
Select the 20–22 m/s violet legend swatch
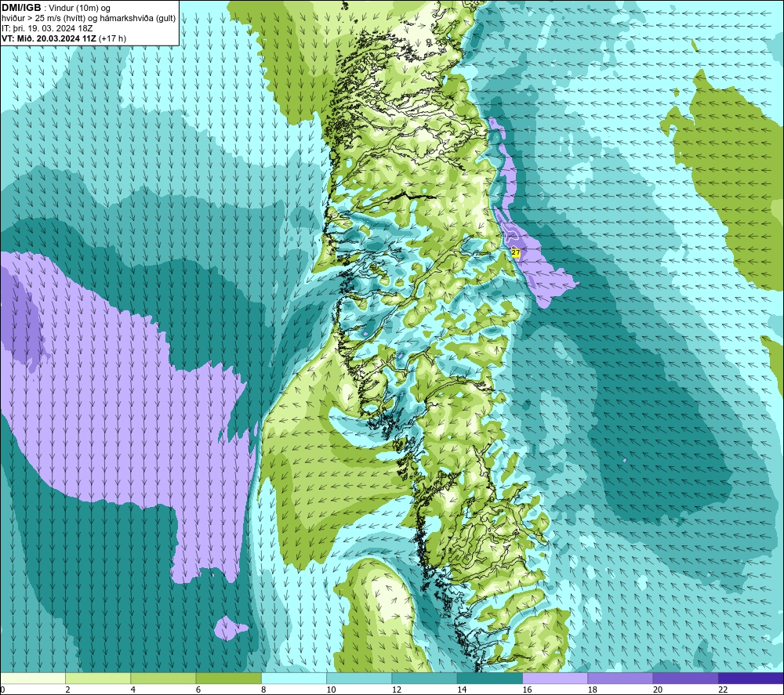pyautogui.click(x=685, y=678)
